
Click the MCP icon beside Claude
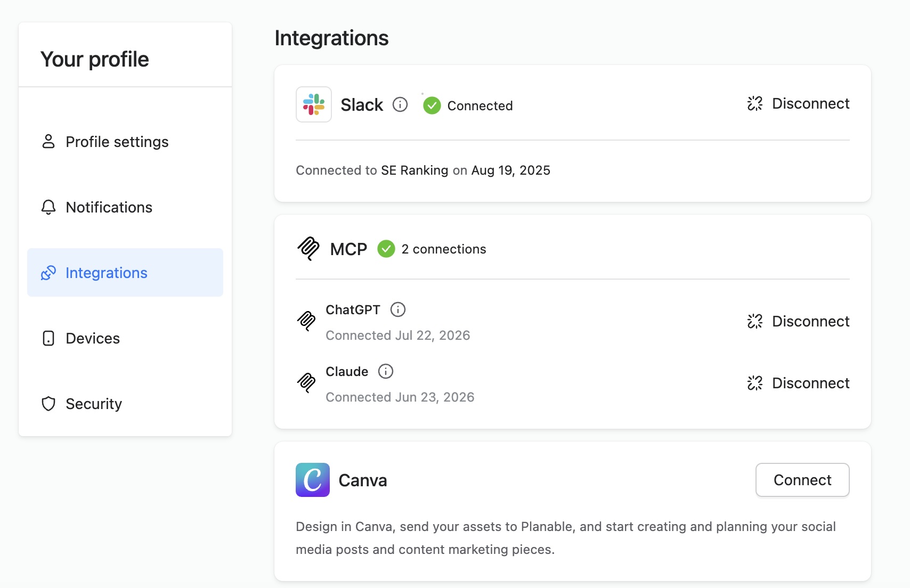[x=306, y=383]
